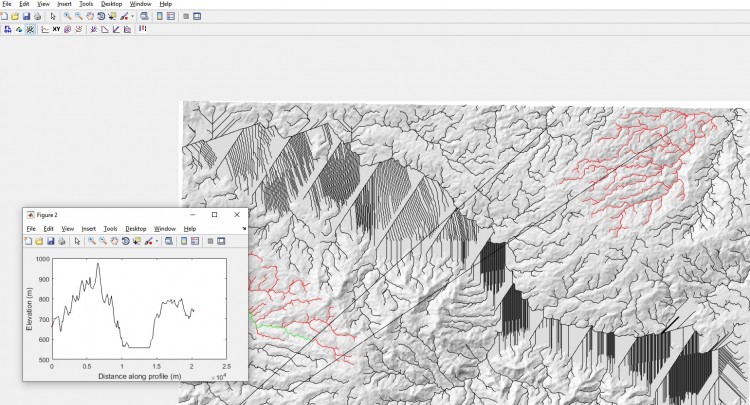Screen dimensions: 750x405
Task: Click New Figure icon in main window toolbar
Action: 4,16
